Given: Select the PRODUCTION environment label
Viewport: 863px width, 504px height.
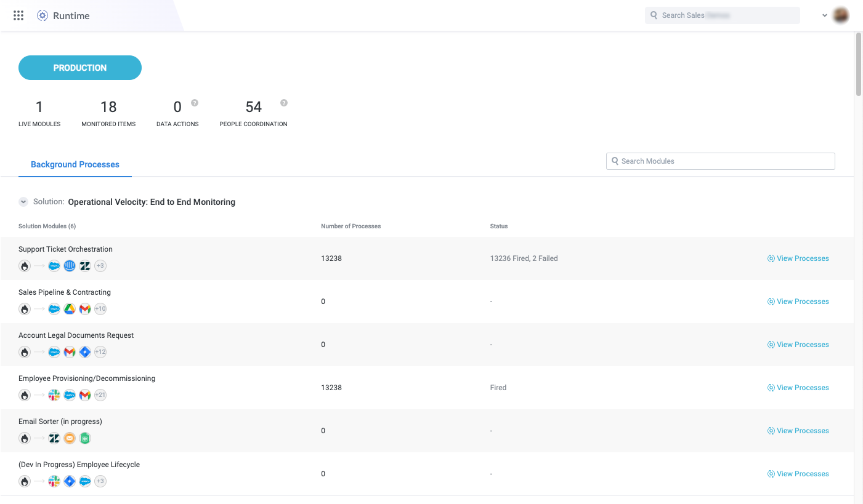Looking at the screenshot, I should (79, 67).
